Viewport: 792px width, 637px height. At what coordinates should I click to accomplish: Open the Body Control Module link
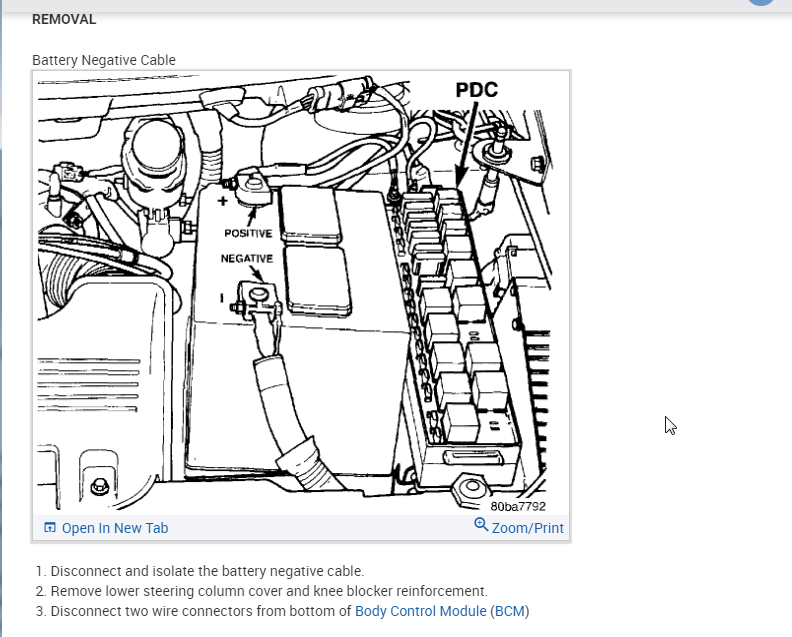pos(420,611)
